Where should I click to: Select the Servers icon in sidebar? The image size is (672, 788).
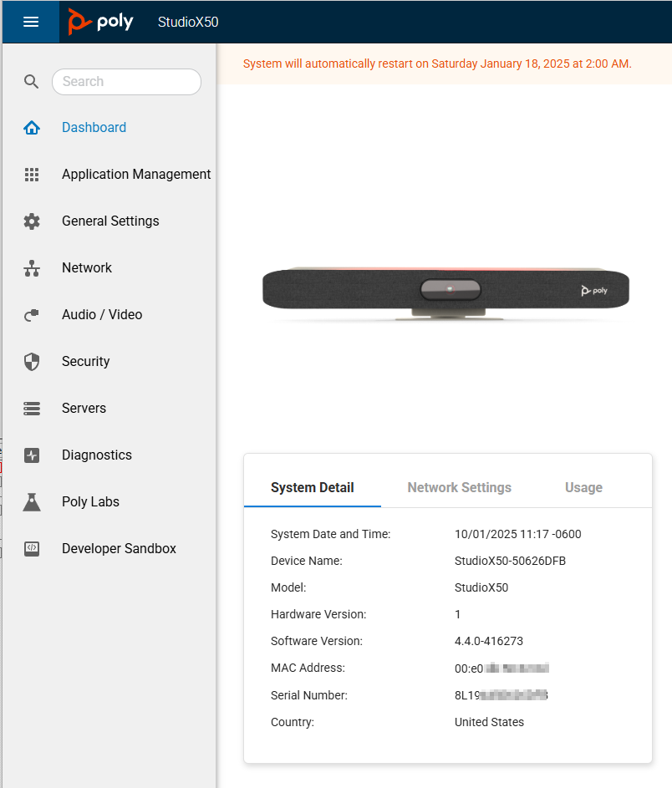point(32,408)
